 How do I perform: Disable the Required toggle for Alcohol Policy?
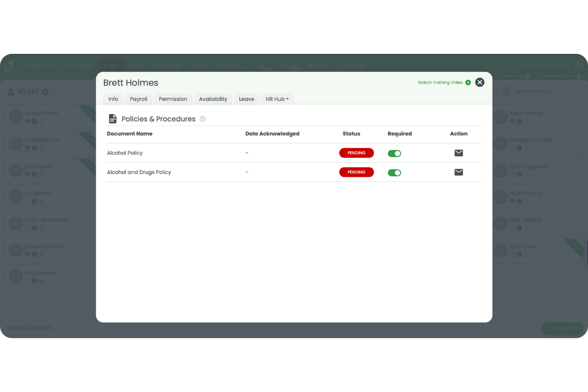coord(394,153)
